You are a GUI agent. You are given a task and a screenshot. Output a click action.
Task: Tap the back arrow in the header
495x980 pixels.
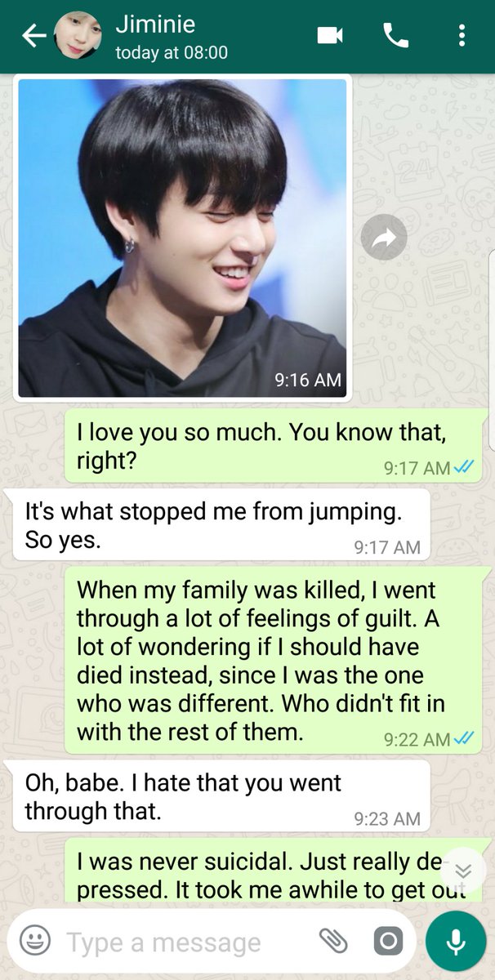33,36
